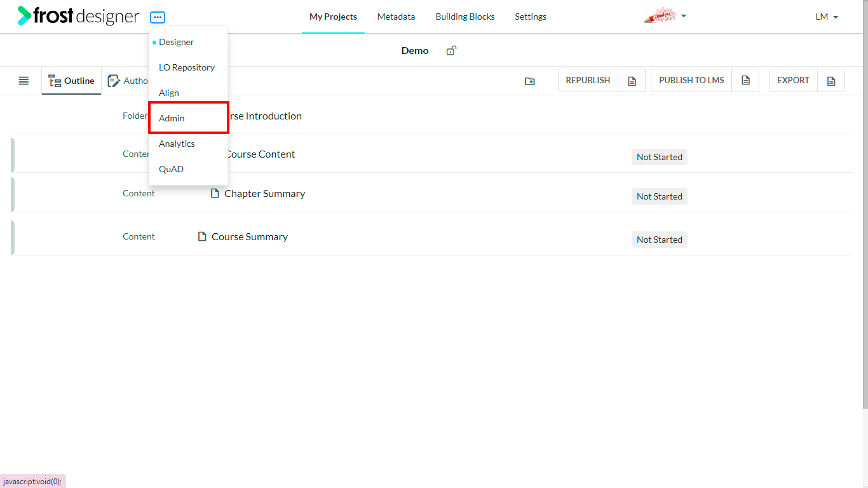This screenshot has width=868, height=488.
Task: Open LO Repository from the menu
Action: pos(187,67)
